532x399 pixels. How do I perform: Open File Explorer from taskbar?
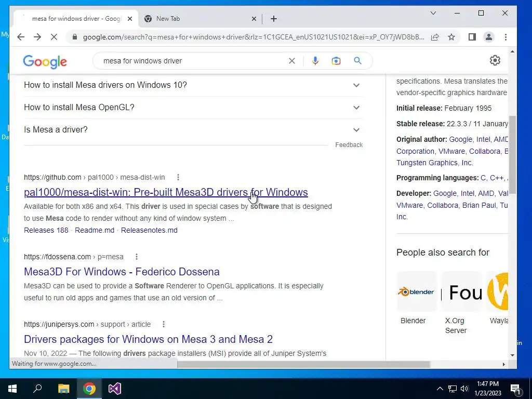tap(63, 389)
